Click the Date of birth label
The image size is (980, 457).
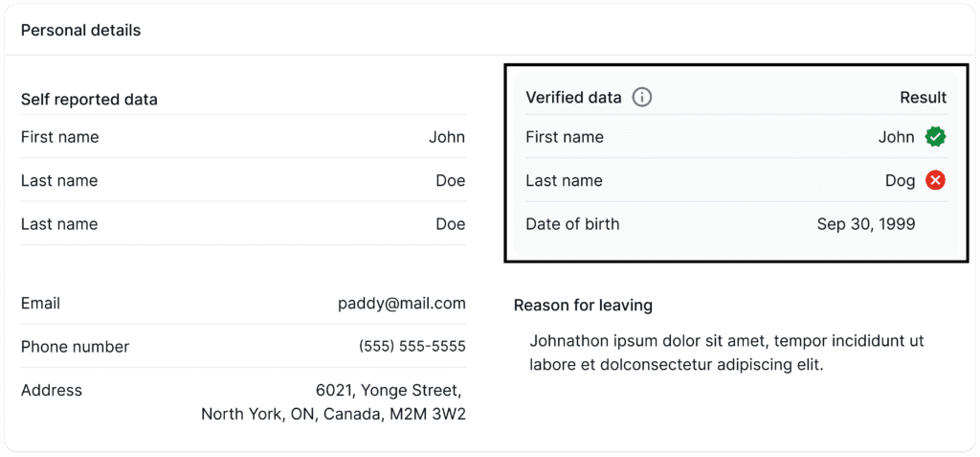click(572, 224)
